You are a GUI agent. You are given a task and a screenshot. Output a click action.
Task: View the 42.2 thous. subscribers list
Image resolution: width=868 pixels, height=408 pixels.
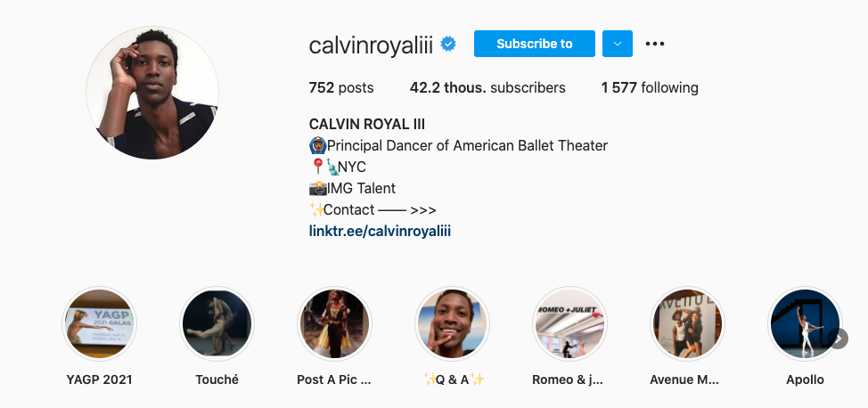tap(487, 88)
